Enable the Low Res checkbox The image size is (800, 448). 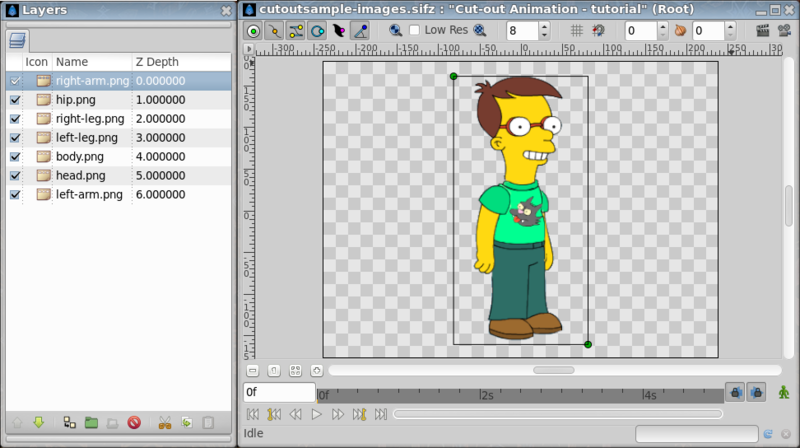pyautogui.click(x=414, y=30)
